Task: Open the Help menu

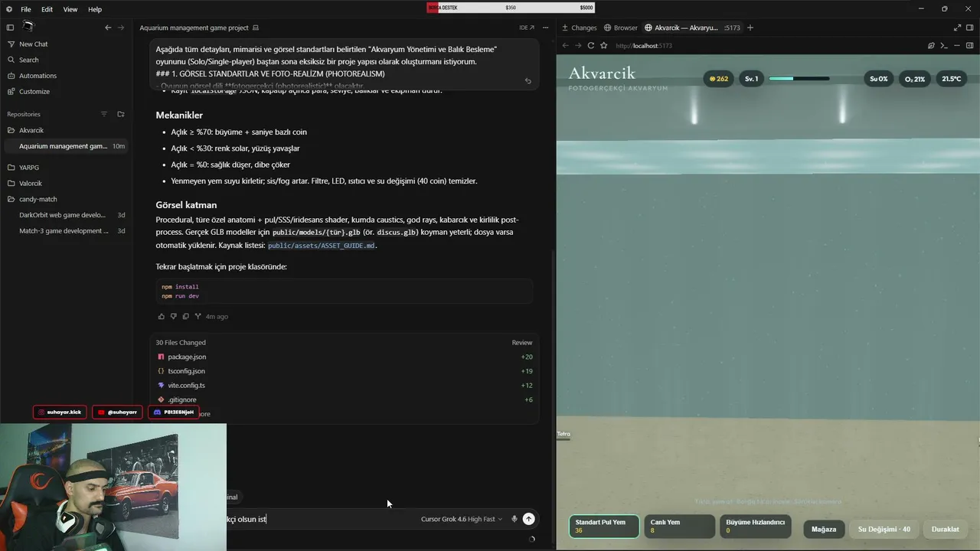Action: point(95,9)
